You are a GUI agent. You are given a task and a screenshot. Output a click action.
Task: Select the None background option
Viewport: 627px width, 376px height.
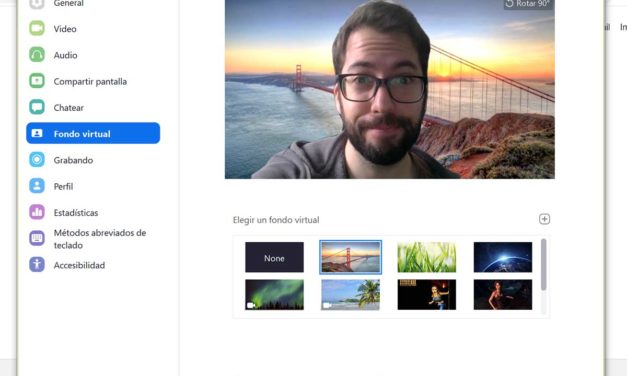(274, 257)
